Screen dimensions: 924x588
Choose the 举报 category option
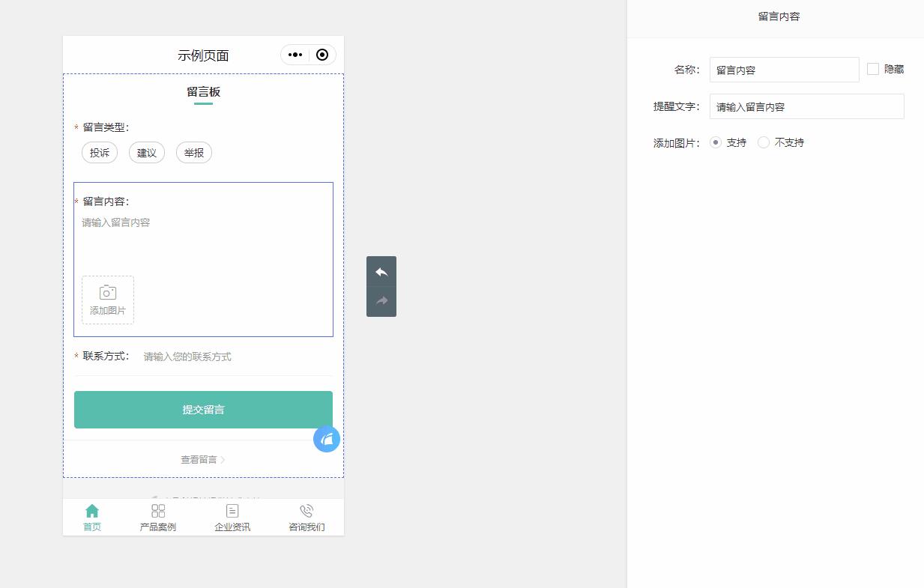pyautogui.click(x=193, y=152)
